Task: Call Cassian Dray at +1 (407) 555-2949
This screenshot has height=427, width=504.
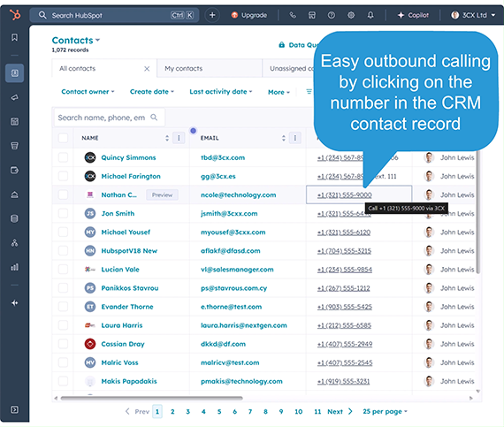Action: click(x=345, y=344)
